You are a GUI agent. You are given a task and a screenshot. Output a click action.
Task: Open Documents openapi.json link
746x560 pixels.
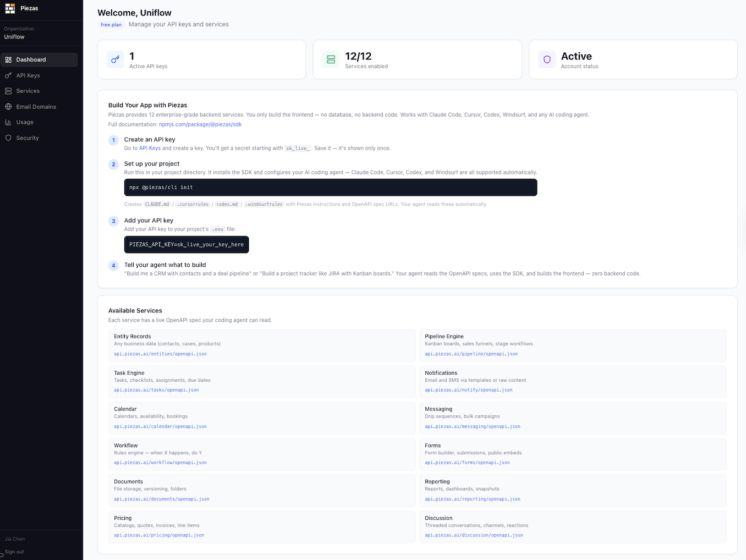click(162, 499)
